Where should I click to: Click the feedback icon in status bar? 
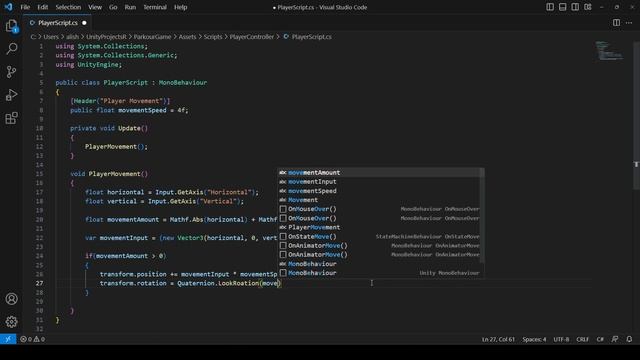click(x=615, y=339)
